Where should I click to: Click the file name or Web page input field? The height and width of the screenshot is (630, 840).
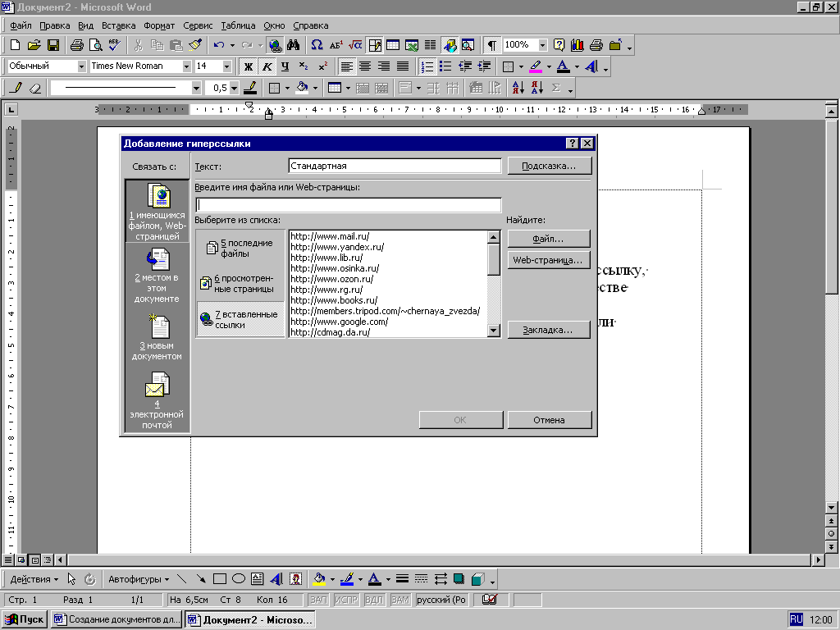pyautogui.click(x=348, y=205)
